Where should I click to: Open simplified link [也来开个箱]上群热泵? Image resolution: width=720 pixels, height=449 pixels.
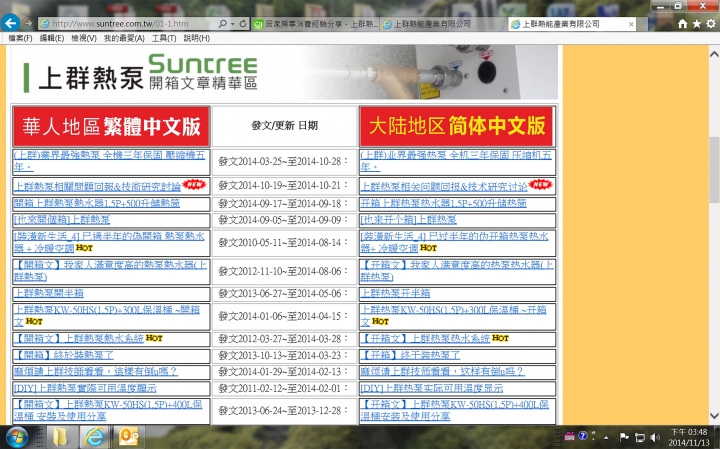tap(408, 220)
